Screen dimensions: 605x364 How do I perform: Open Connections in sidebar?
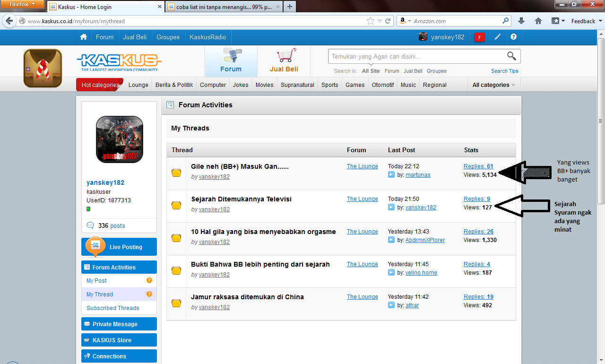119,356
